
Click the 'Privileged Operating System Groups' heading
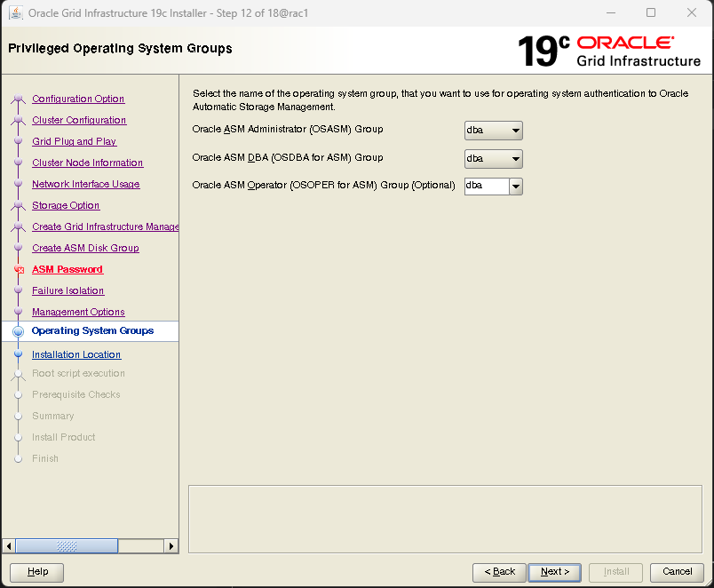120,48
